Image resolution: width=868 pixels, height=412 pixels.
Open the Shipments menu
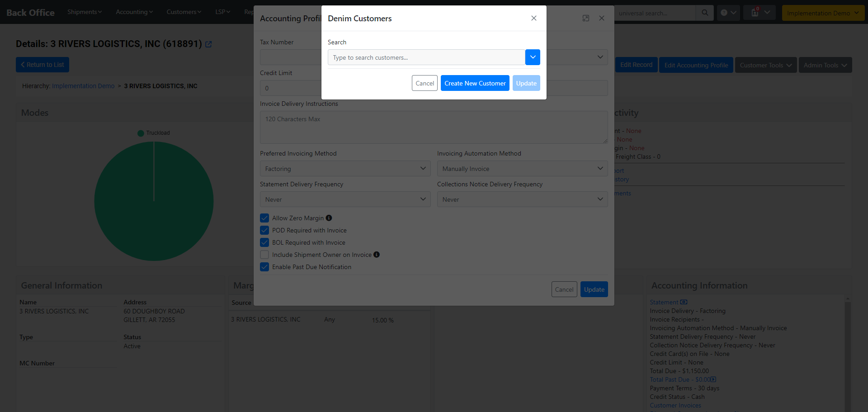point(85,12)
